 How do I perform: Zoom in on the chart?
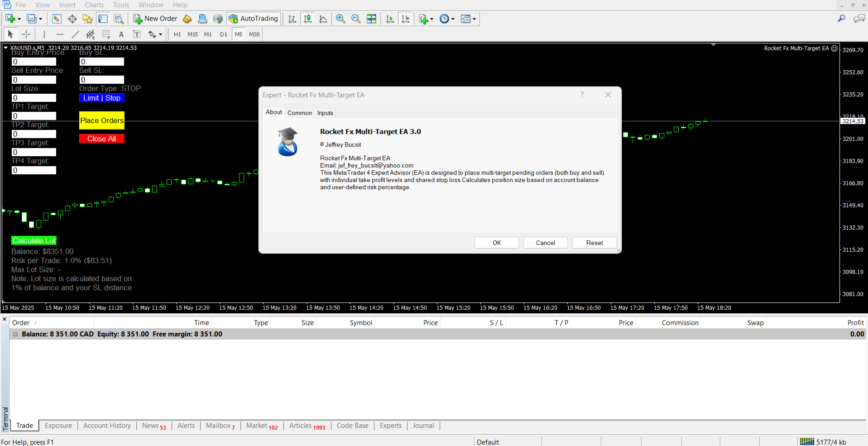340,19
